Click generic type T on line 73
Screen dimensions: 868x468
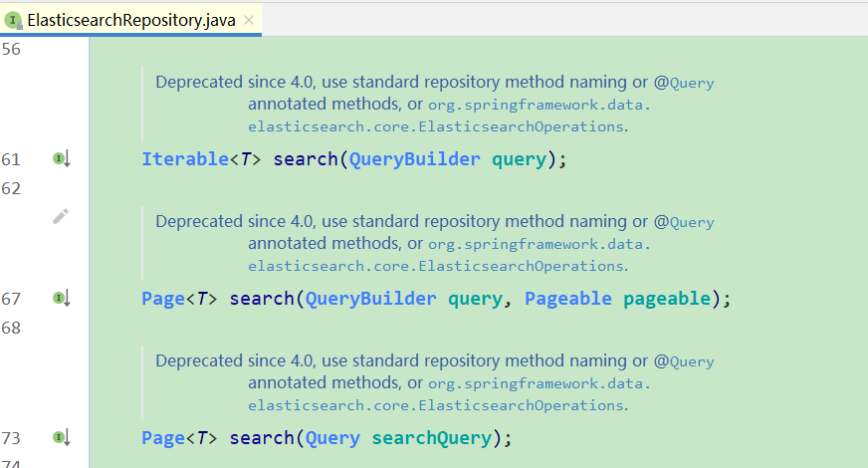click(x=202, y=439)
